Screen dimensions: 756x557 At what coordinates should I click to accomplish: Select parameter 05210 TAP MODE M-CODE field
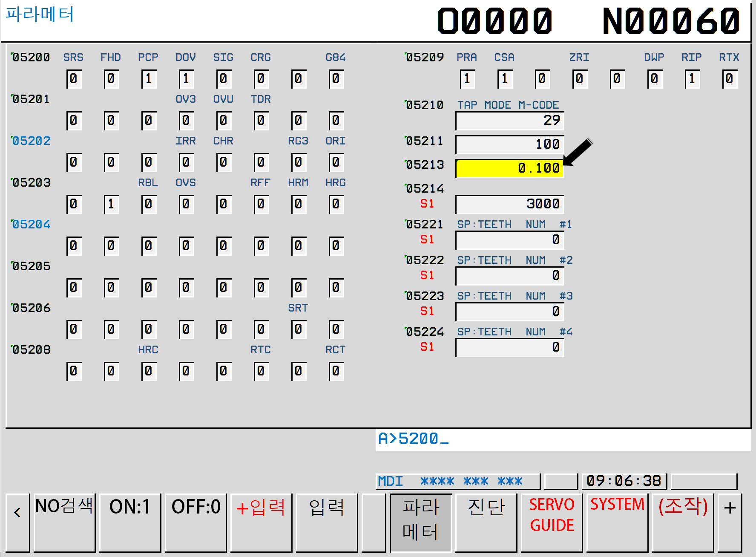510,121
